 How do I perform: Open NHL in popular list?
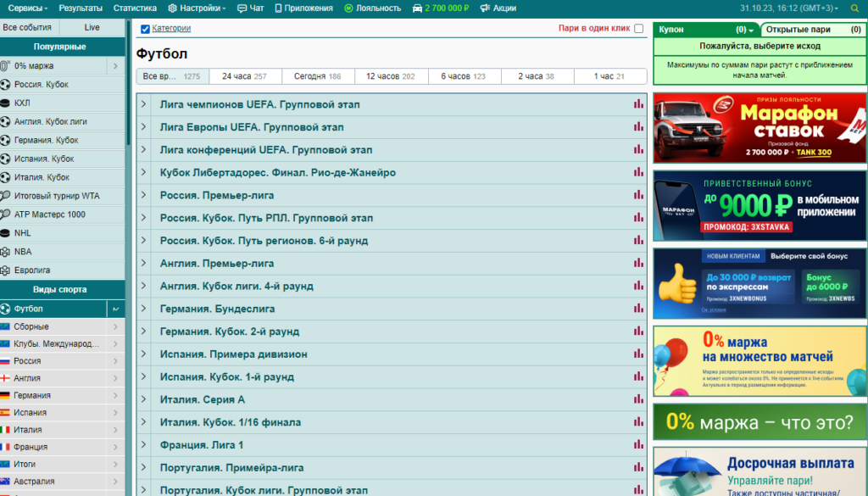click(62, 233)
